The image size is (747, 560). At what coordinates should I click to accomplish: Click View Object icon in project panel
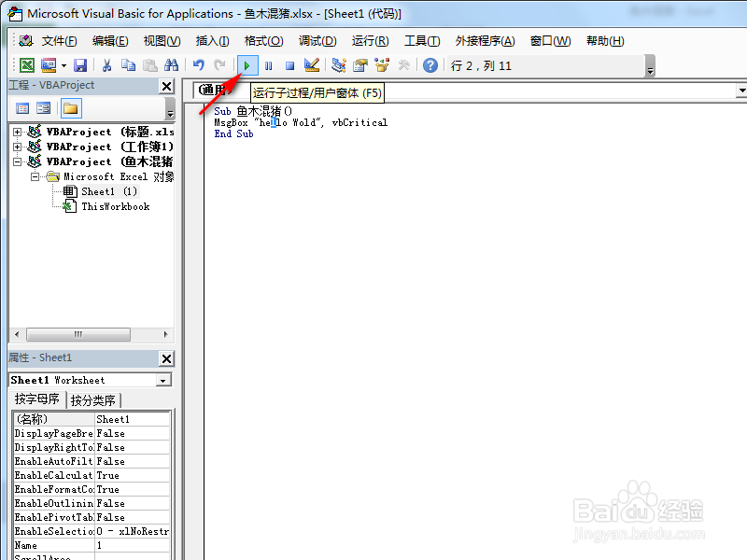tap(43, 108)
